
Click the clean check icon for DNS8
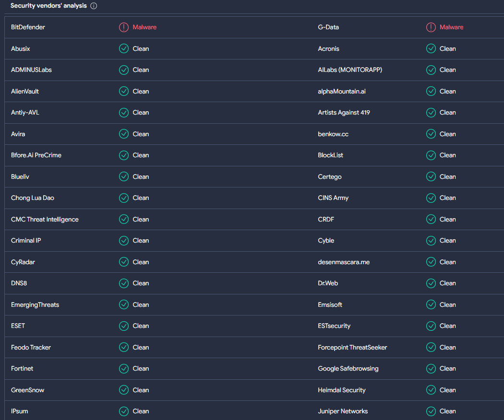124,283
